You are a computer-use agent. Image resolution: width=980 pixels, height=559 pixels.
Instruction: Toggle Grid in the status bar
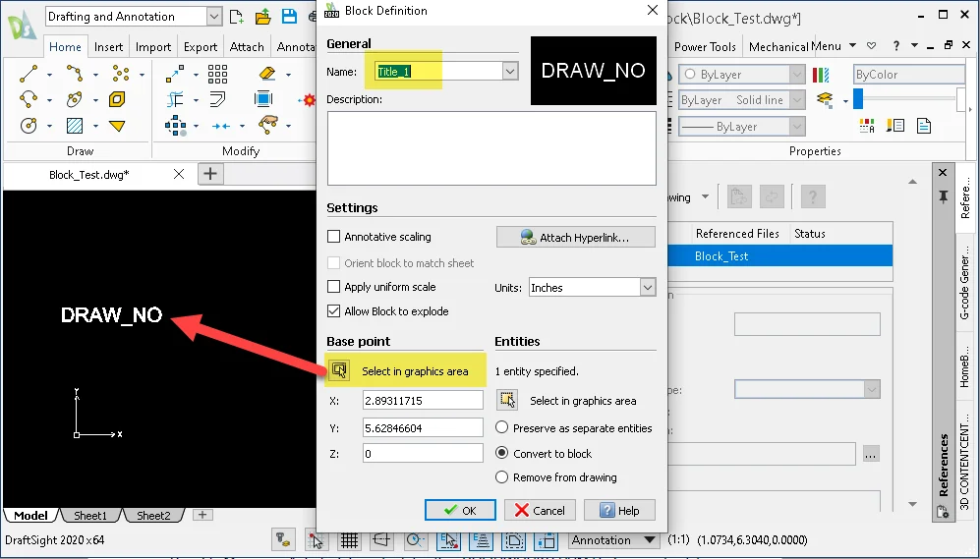[349, 540]
